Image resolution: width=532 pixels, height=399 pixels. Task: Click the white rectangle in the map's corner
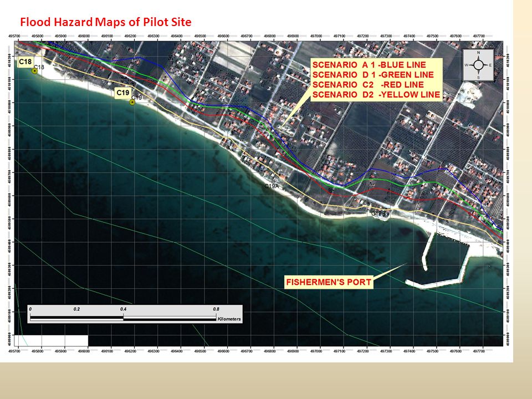[x=52, y=341]
